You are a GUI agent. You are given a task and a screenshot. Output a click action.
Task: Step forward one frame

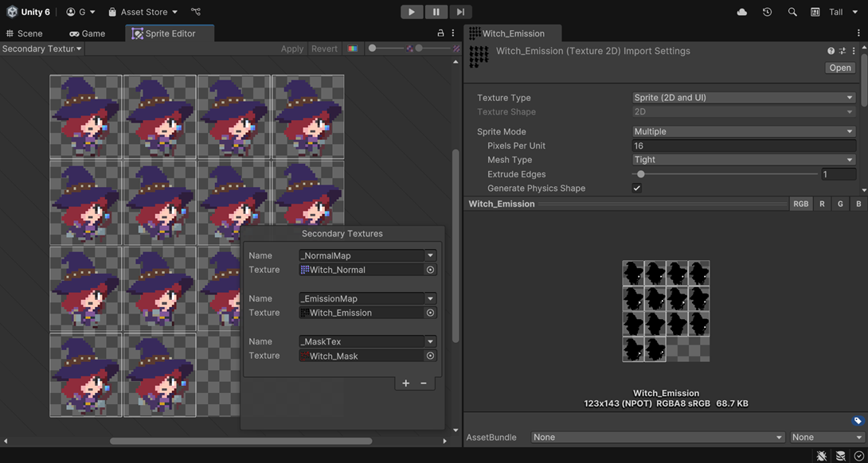coord(460,12)
